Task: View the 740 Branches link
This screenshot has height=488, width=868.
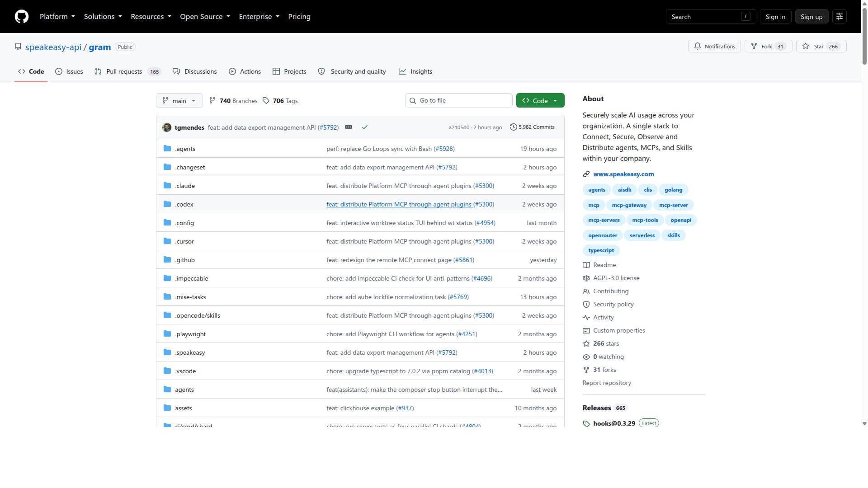Action: tap(233, 101)
